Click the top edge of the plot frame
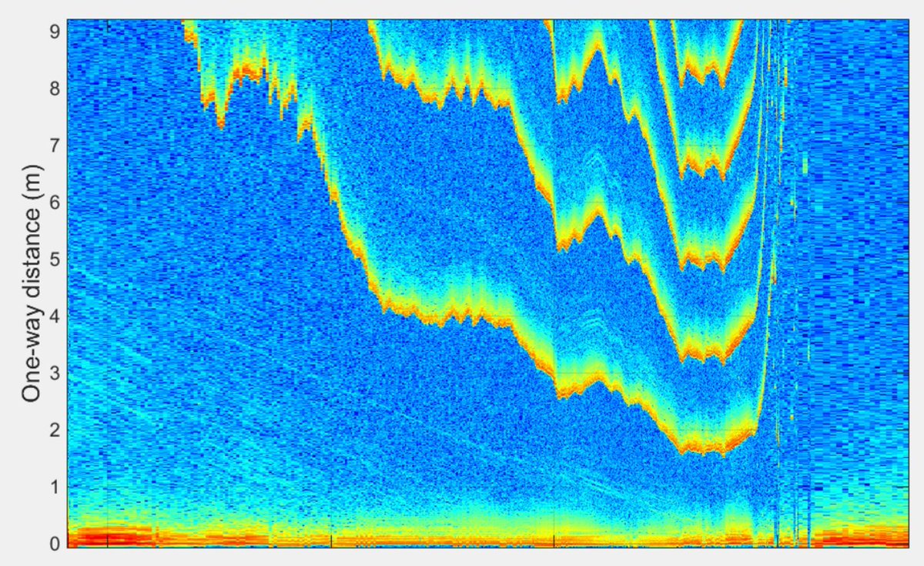This screenshot has width=924, height=566. 462,17
